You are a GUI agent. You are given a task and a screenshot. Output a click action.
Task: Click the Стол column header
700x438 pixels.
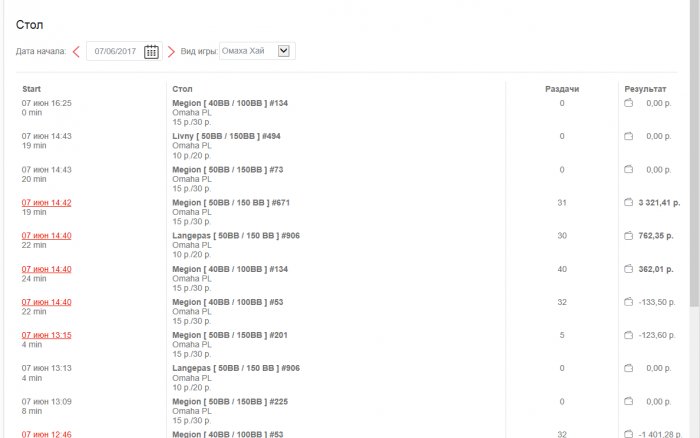point(182,89)
